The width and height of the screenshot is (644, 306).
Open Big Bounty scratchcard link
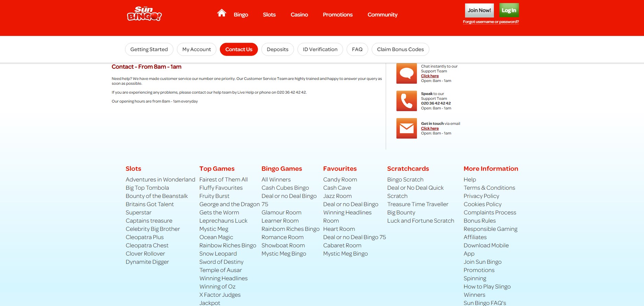401,212
